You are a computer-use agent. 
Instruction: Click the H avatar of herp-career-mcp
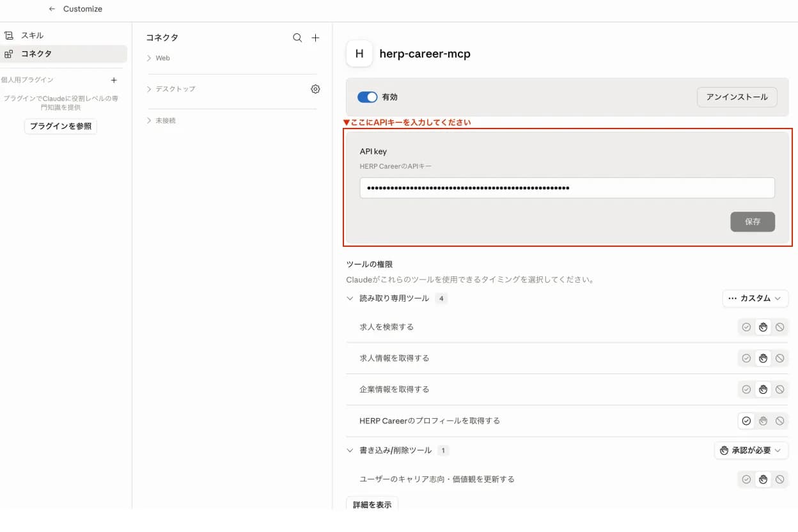pyautogui.click(x=359, y=54)
